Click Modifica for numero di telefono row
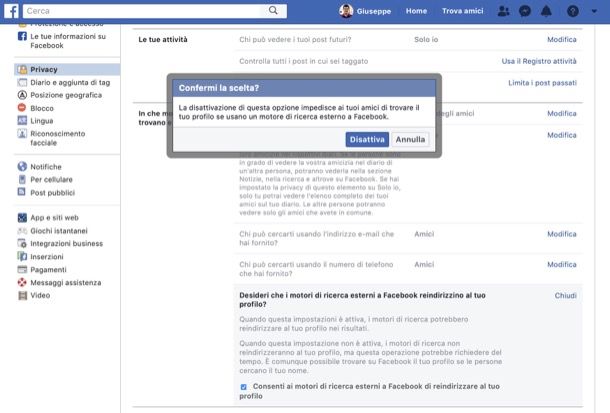 [x=562, y=264]
